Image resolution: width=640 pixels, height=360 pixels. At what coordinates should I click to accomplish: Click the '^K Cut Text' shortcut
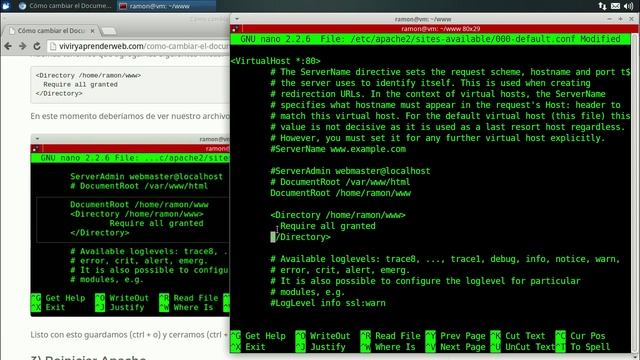pos(518,336)
